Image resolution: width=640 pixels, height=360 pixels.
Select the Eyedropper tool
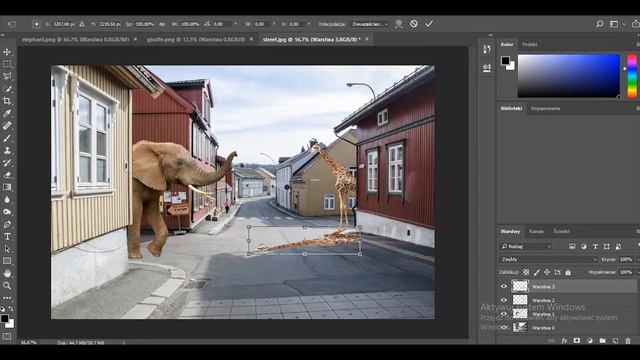7,113
